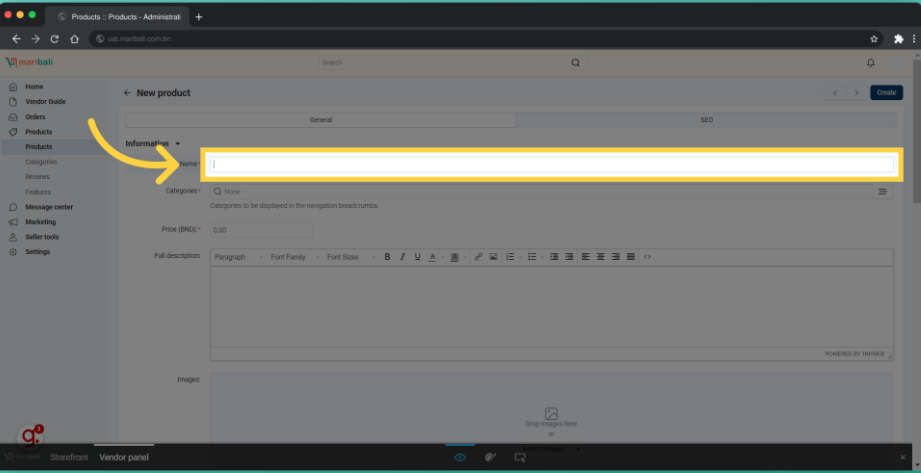Open the Storefront link in bottom bar
921x473 pixels.
pos(67,457)
